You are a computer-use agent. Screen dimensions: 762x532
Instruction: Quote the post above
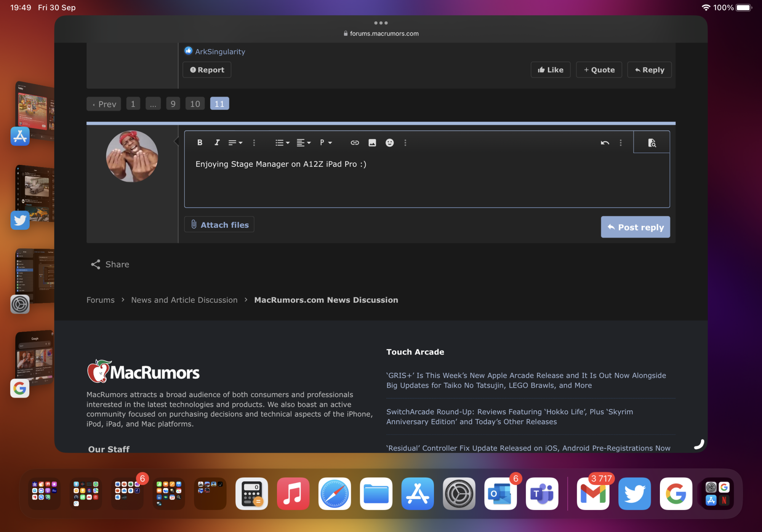tap(599, 70)
